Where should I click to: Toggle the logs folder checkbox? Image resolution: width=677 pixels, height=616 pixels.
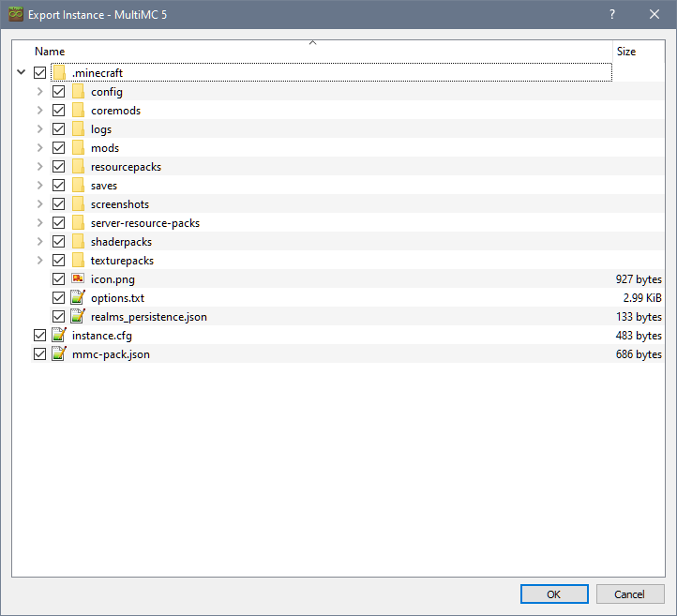[x=59, y=129]
